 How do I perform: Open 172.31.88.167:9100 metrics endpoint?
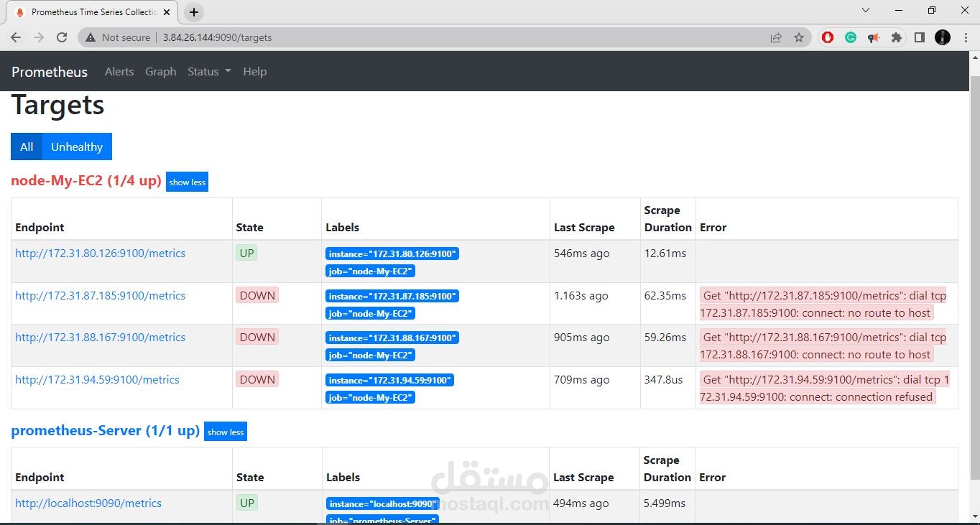pos(101,338)
